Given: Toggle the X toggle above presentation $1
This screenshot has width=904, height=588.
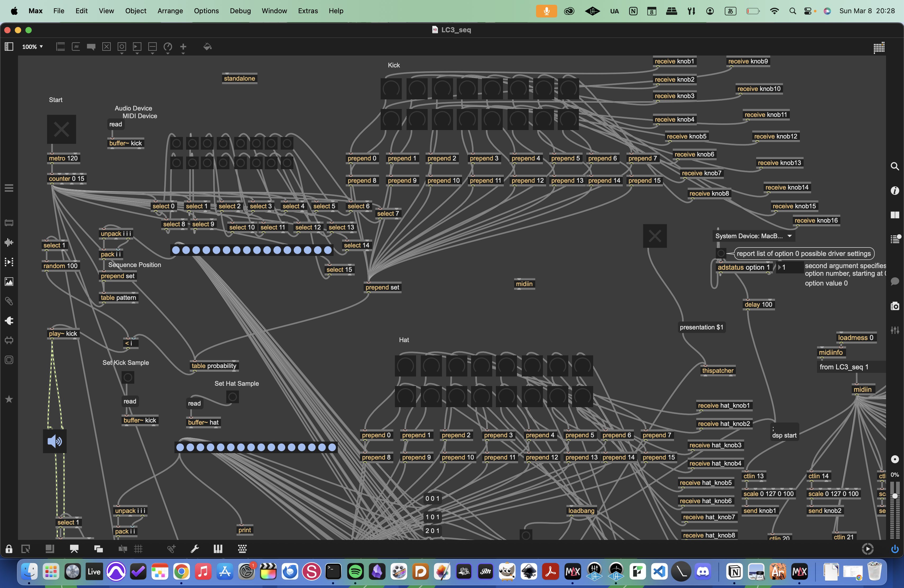Looking at the screenshot, I should 654,236.
